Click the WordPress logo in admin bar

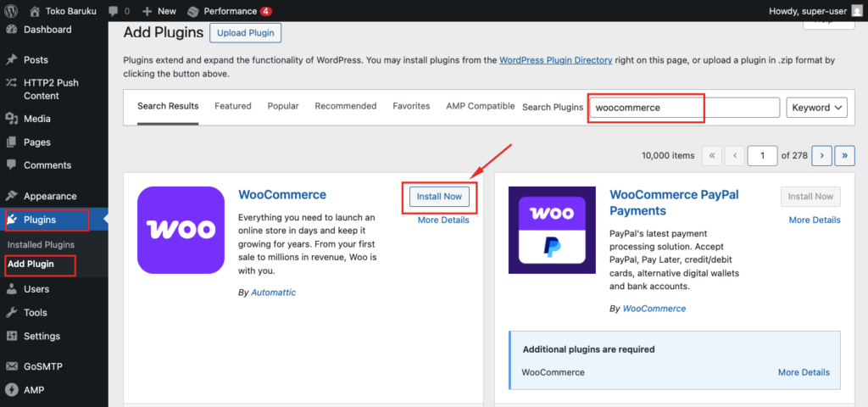(x=10, y=11)
